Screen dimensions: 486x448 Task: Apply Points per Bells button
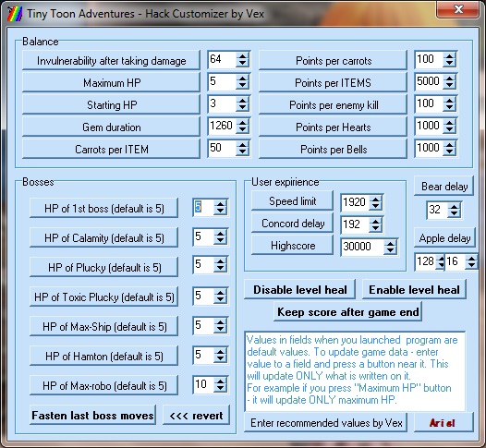coord(334,149)
